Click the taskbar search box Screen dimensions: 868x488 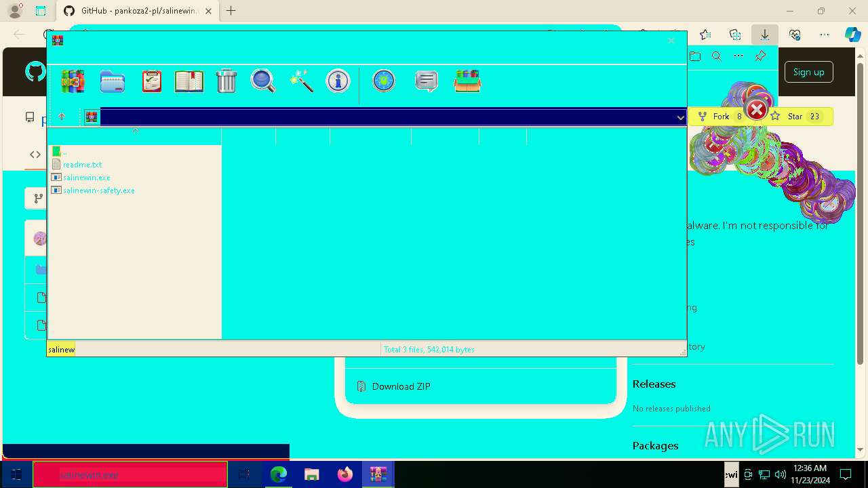click(130, 474)
